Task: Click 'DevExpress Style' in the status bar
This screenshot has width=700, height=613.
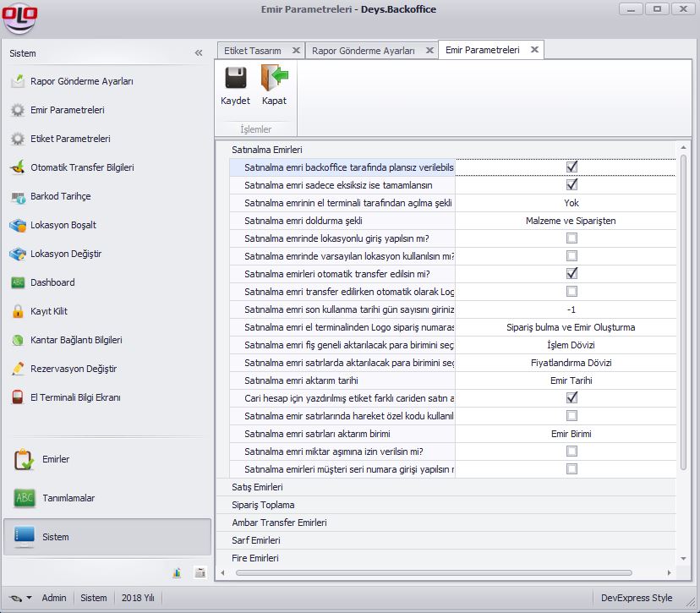Action: [x=637, y=598]
